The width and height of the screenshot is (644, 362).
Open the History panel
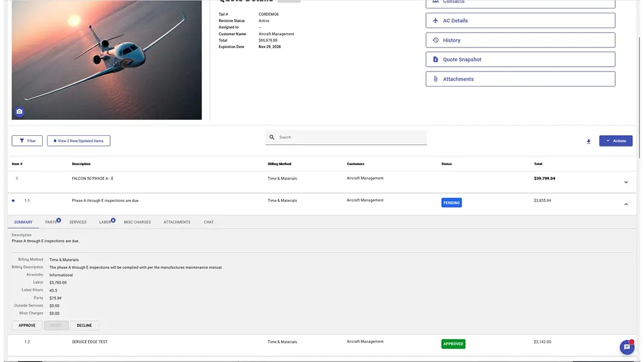pos(521,40)
